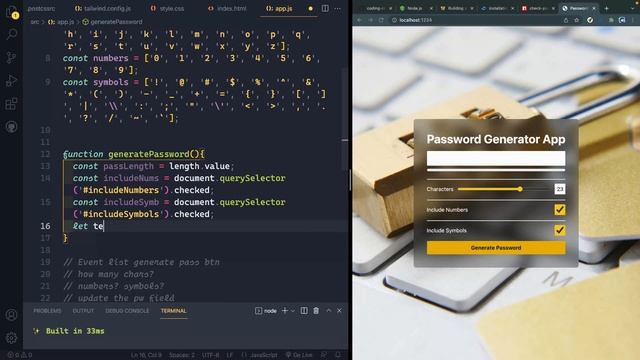640x360 pixels.
Task: Open the Search view in the activity bar
Action: coord(11,34)
